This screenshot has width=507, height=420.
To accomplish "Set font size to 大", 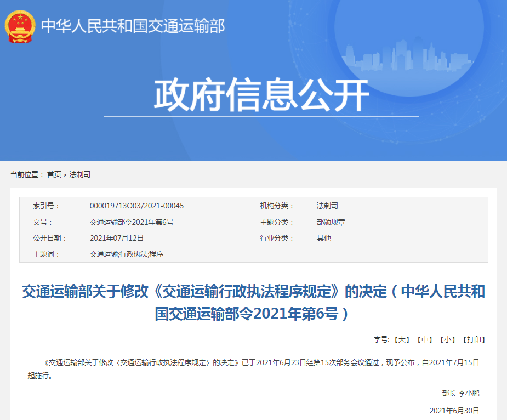I will coord(401,340).
